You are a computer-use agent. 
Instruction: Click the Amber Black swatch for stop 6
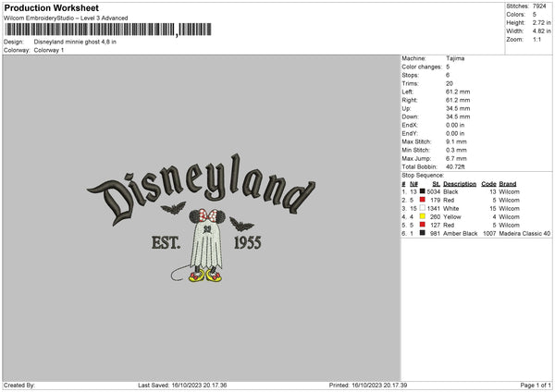point(423,233)
